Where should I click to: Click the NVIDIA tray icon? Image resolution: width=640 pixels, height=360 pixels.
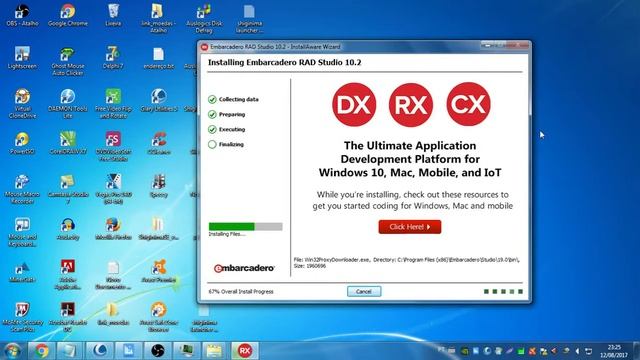464,351
